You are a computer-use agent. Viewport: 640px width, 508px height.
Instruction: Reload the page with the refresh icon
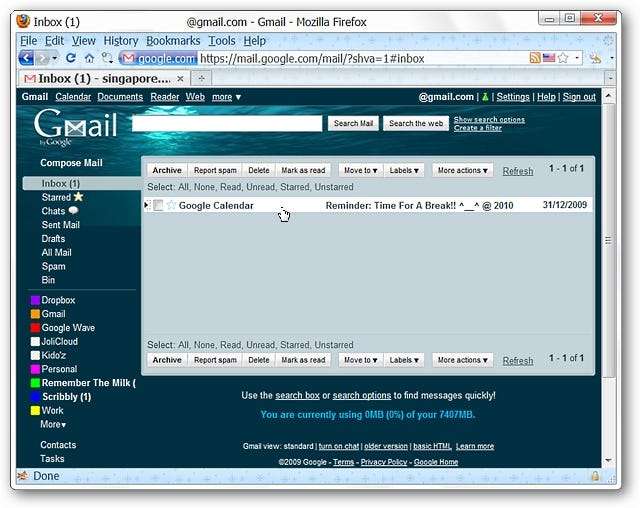(71, 58)
